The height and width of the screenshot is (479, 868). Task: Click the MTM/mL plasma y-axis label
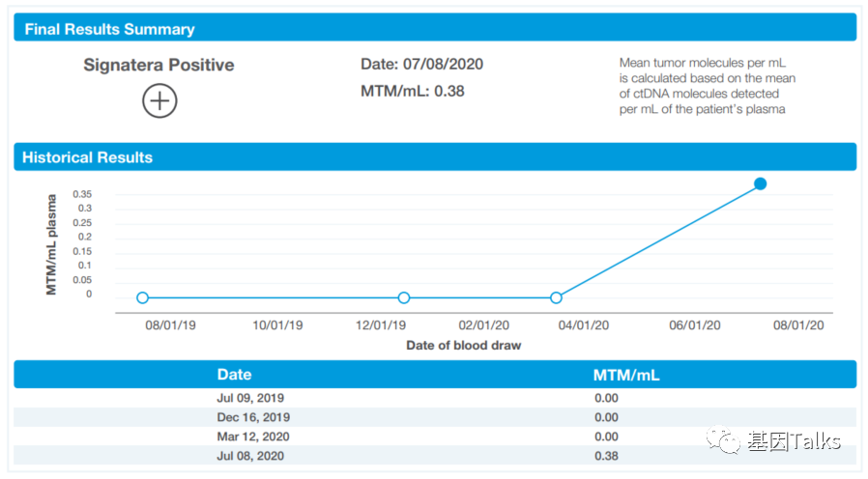51,244
